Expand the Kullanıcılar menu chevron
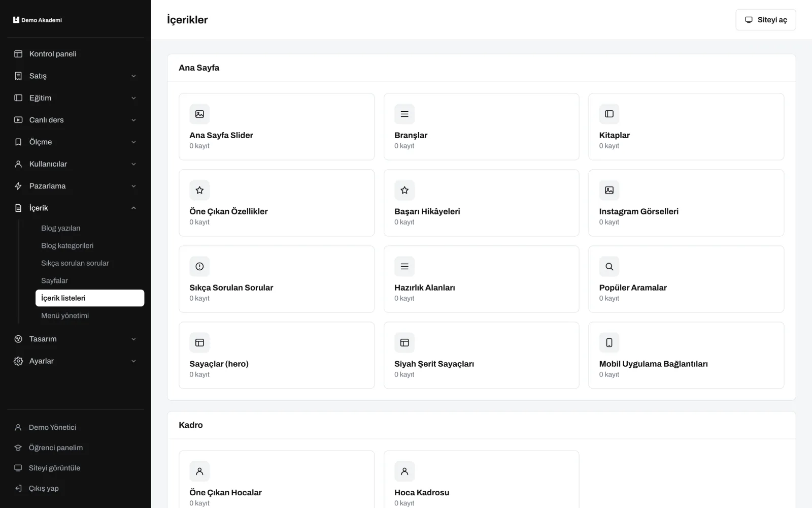Viewport: 812px width, 508px height. (x=133, y=164)
